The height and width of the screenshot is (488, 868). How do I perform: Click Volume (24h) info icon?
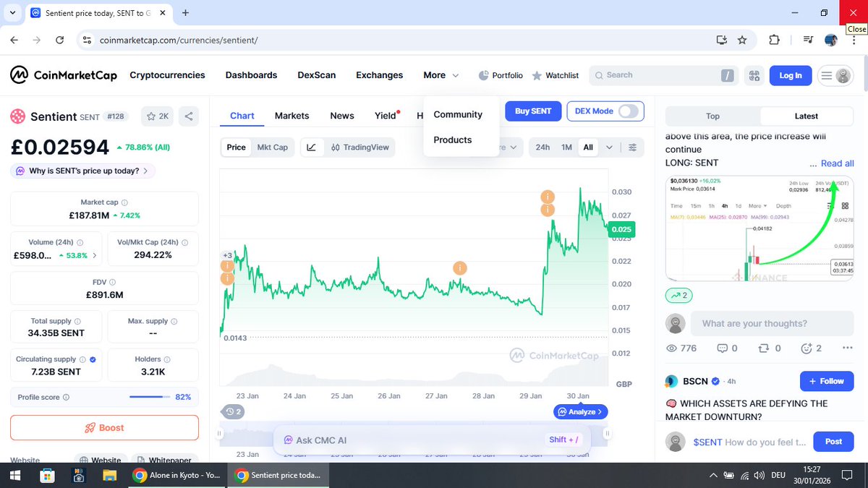80,243
